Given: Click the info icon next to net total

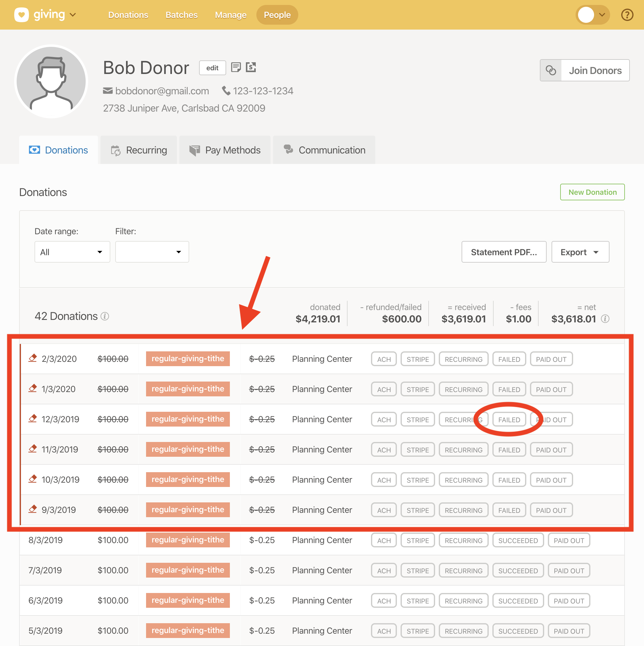Looking at the screenshot, I should [x=605, y=319].
